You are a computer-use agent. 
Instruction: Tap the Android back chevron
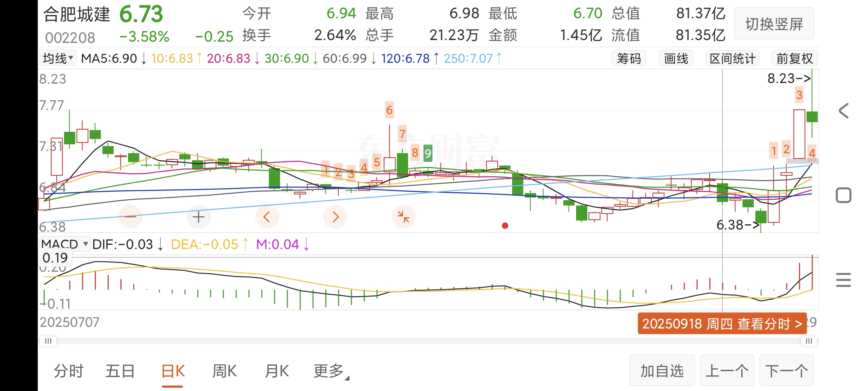(x=843, y=111)
